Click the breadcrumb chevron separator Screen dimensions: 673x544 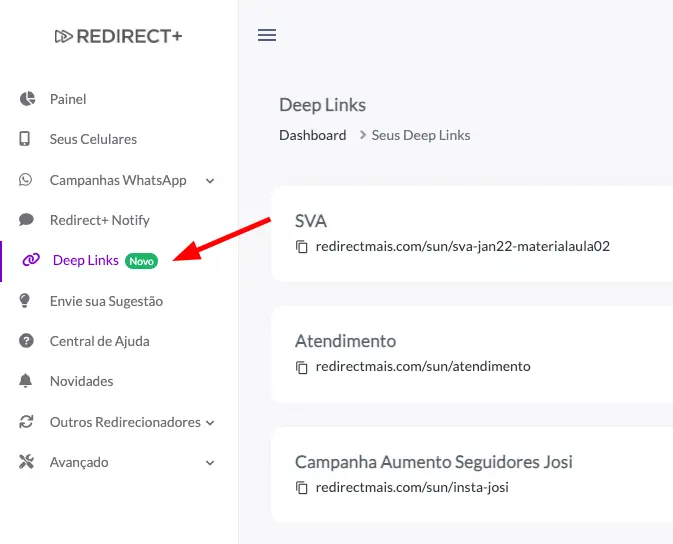pyautogui.click(x=363, y=135)
